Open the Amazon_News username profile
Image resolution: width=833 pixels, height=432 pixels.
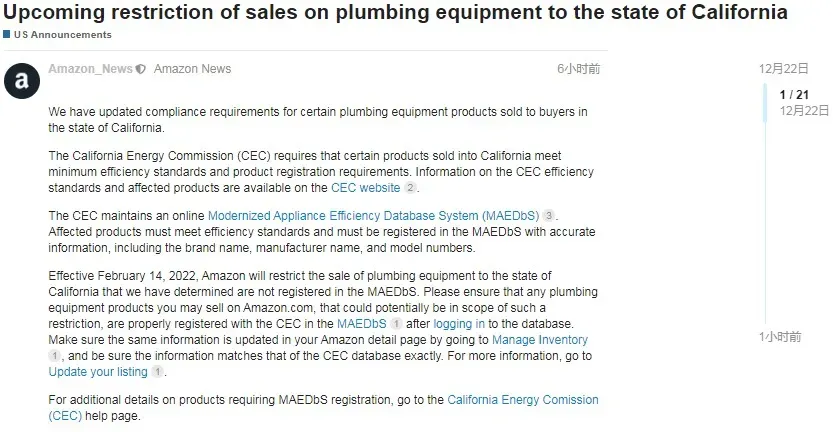point(90,69)
